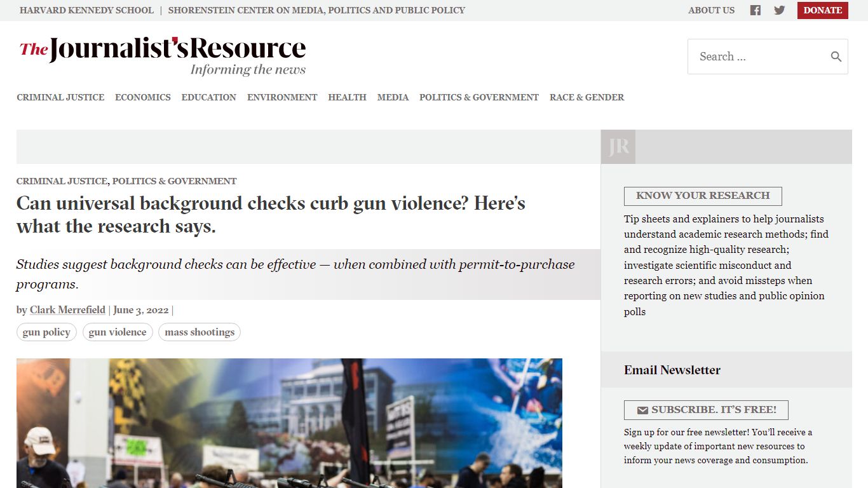Screen dimensions: 868x488
Task: Select the gun violence tag
Action: click(x=118, y=332)
